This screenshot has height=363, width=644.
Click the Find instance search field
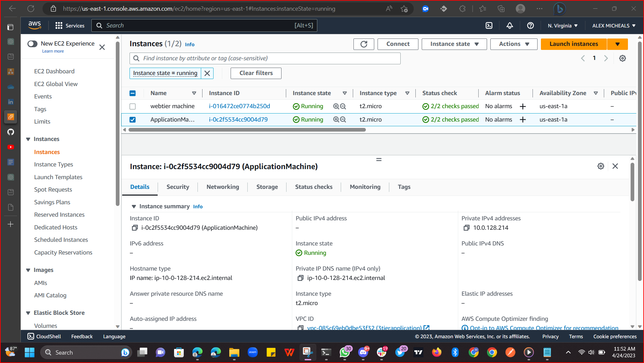265,58
